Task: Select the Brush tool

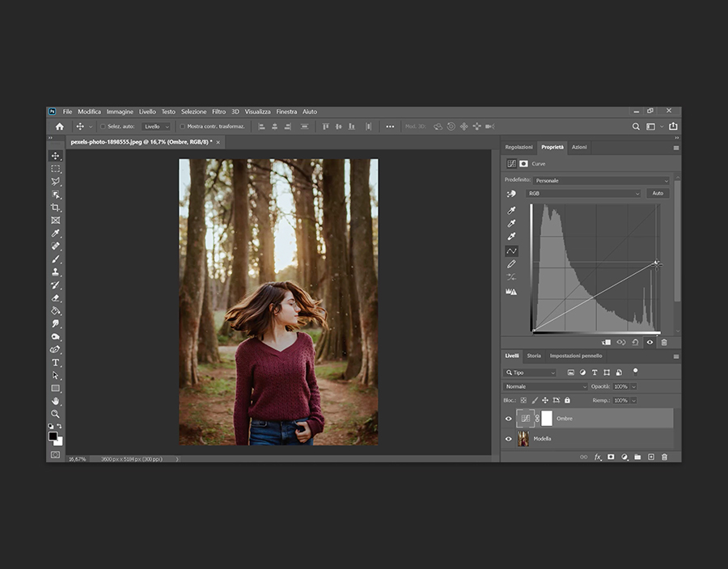Action: (56, 259)
